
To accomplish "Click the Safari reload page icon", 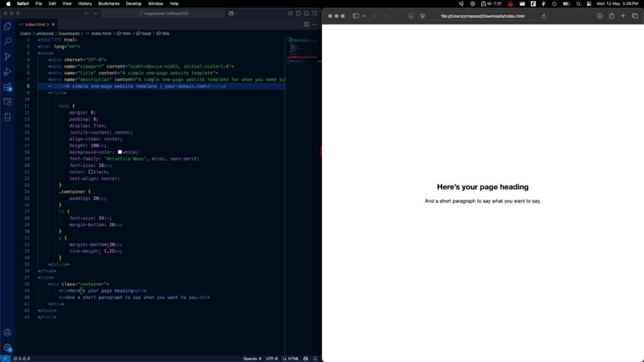I will [x=544, y=16].
